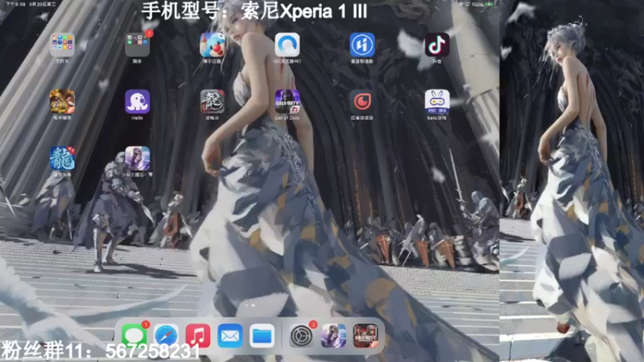The height and width of the screenshot is (362, 644).
Task: Tap the battery indicator in status bar
Action: pos(489,4)
